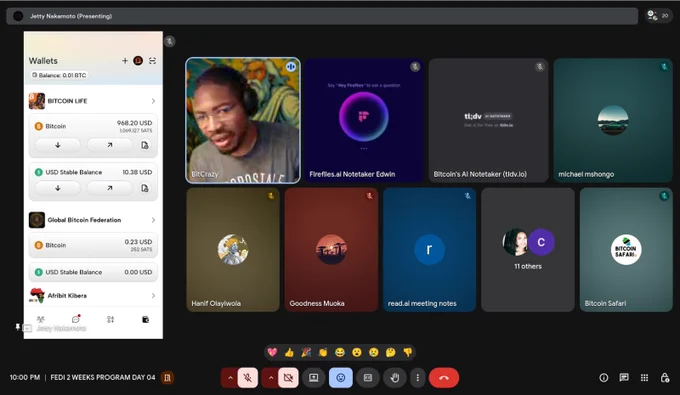Receive into BITCOIN LIFE USD Stable Balance
This screenshot has height=395, width=680.
(58, 188)
